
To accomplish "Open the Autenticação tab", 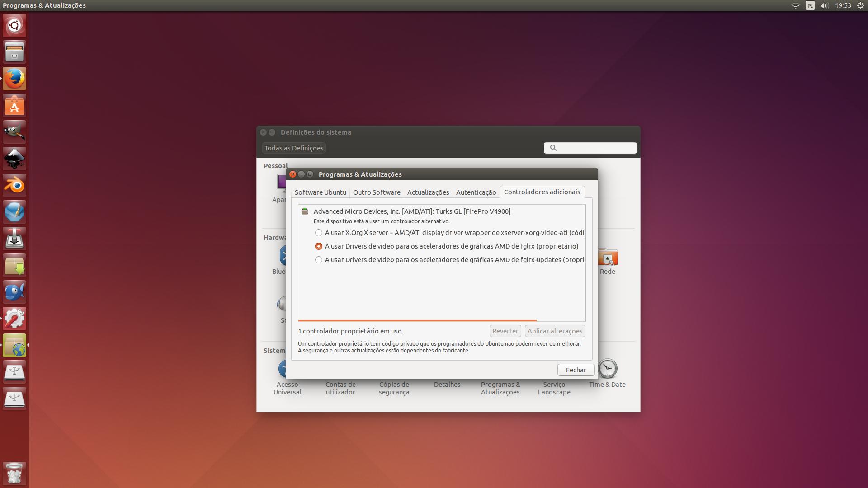I will point(476,192).
